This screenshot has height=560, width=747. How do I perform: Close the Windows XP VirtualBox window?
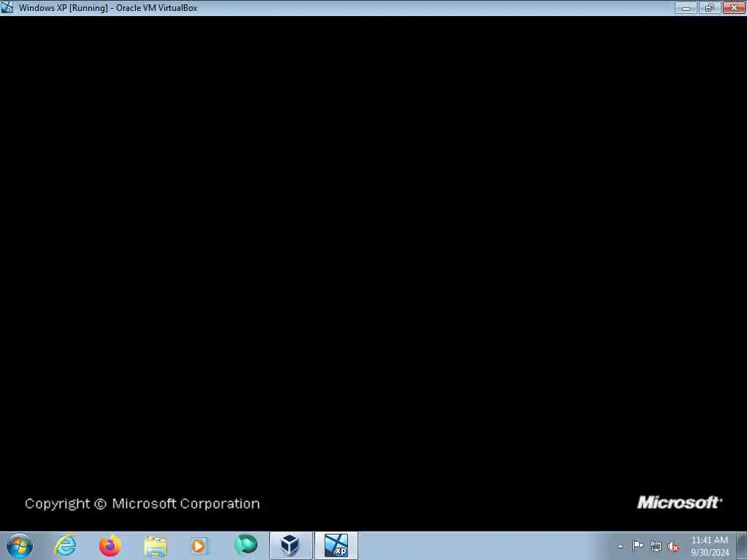click(734, 7)
